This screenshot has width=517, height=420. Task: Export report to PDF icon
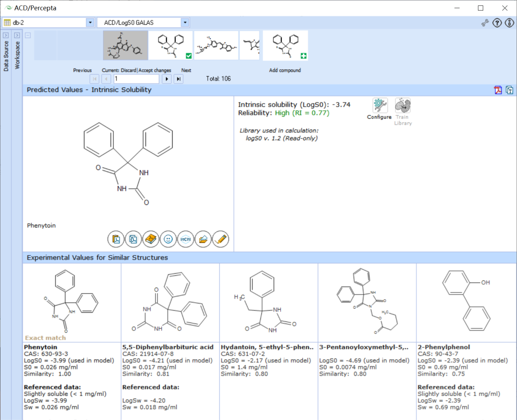pos(498,90)
